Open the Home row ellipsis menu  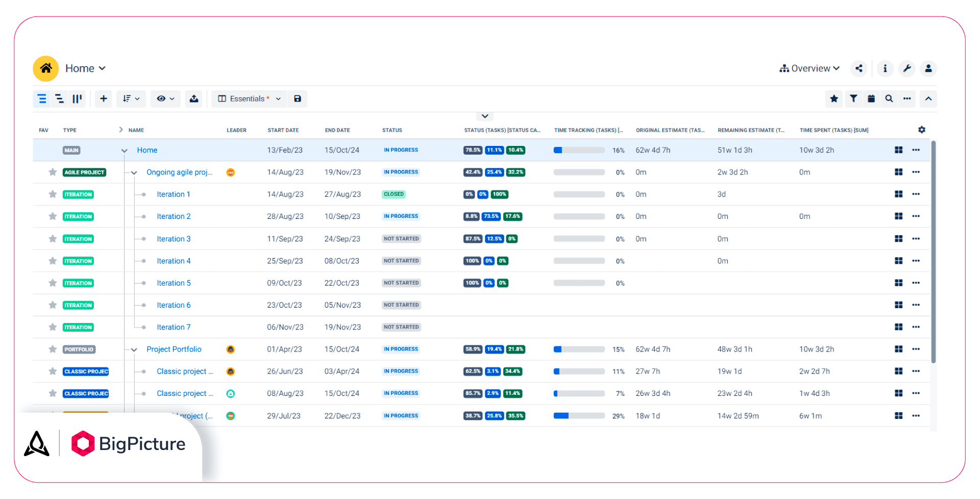(x=916, y=150)
